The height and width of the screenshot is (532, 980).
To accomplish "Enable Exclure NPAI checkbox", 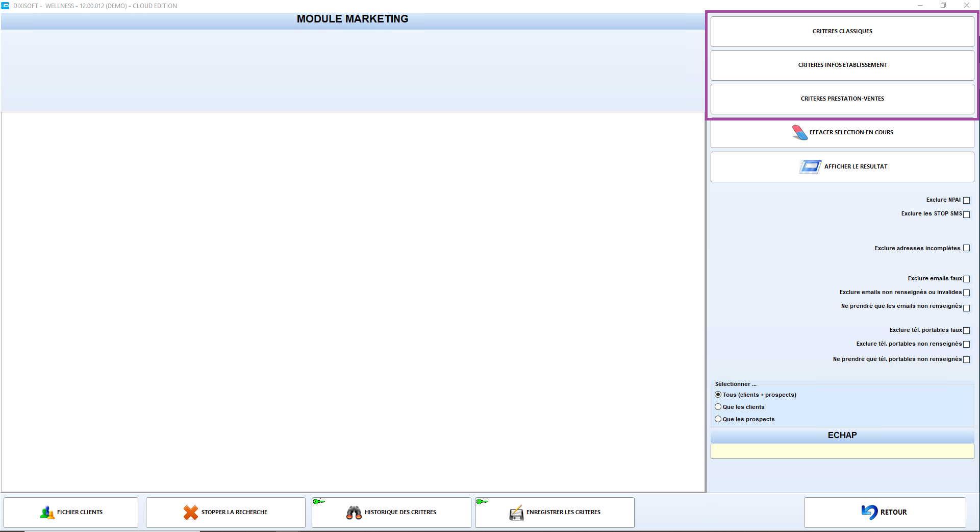I will point(966,200).
